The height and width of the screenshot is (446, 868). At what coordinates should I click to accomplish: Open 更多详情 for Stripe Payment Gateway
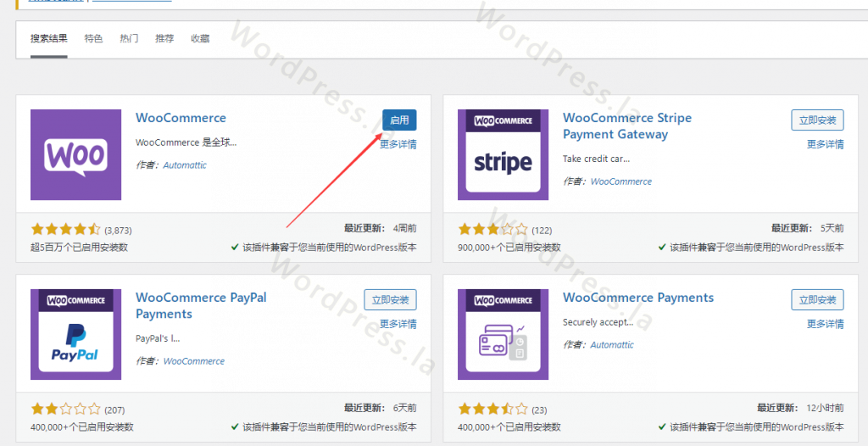(826, 145)
